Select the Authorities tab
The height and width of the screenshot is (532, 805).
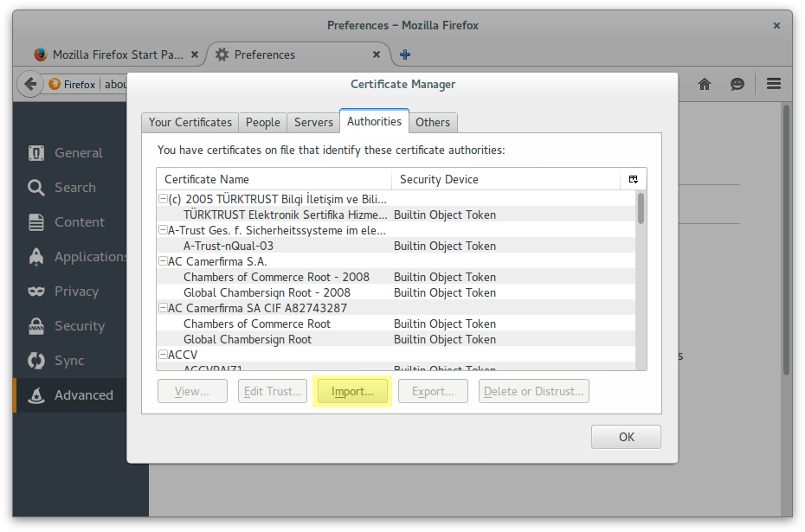374,122
